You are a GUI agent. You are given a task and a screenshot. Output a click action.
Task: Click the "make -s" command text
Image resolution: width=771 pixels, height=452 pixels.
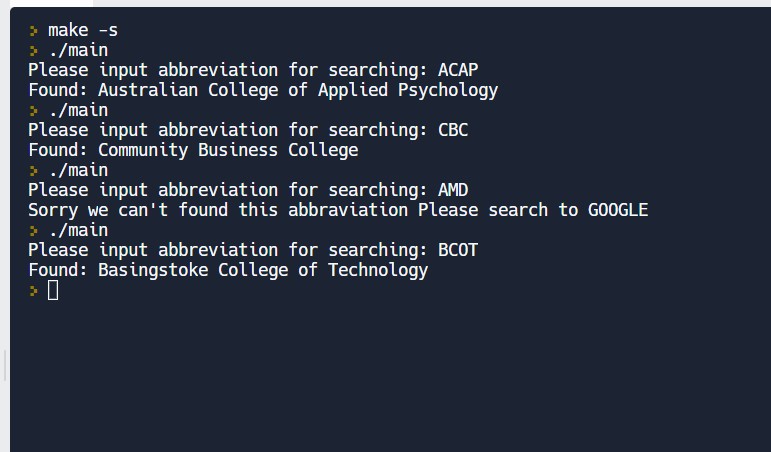82,30
